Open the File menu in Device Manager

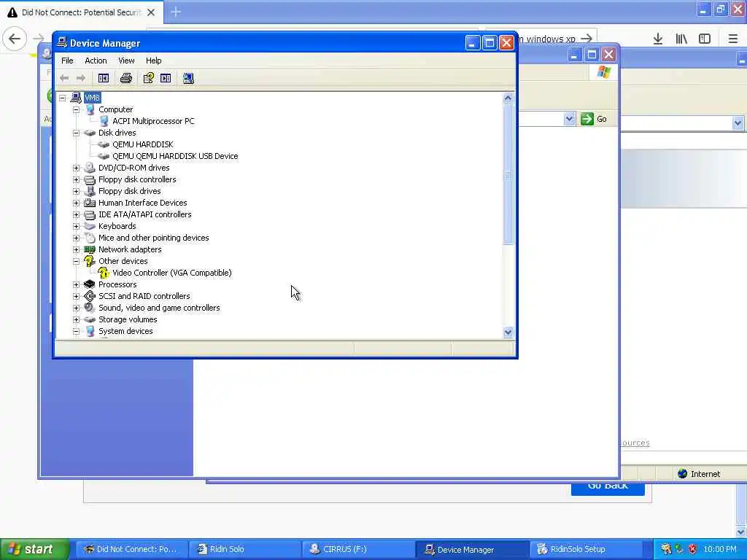tap(67, 61)
